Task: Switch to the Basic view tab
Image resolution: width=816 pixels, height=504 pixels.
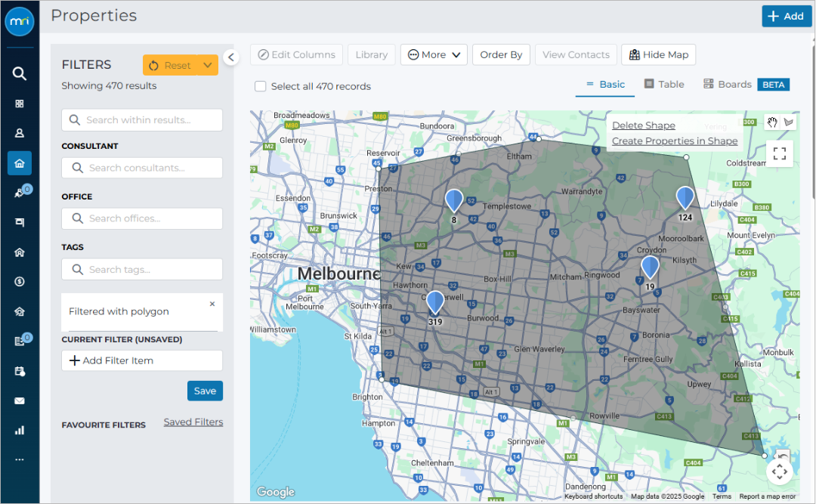Action: (x=604, y=85)
